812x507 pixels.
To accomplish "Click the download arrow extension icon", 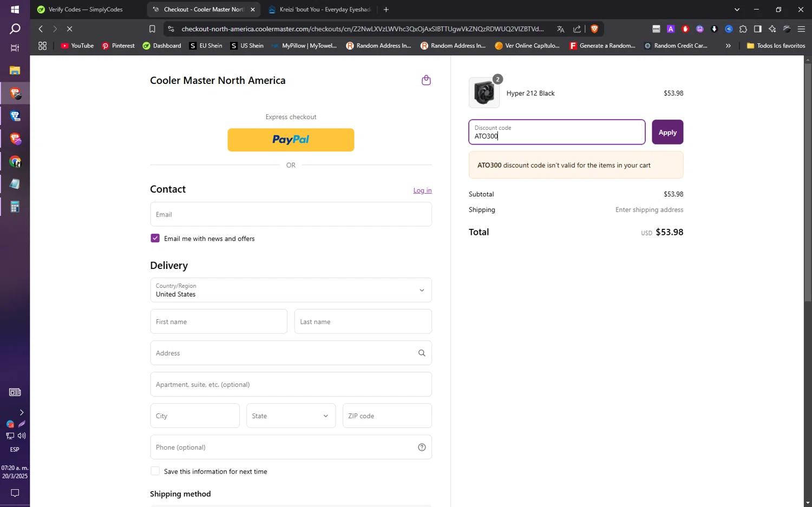I will tap(714, 29).
